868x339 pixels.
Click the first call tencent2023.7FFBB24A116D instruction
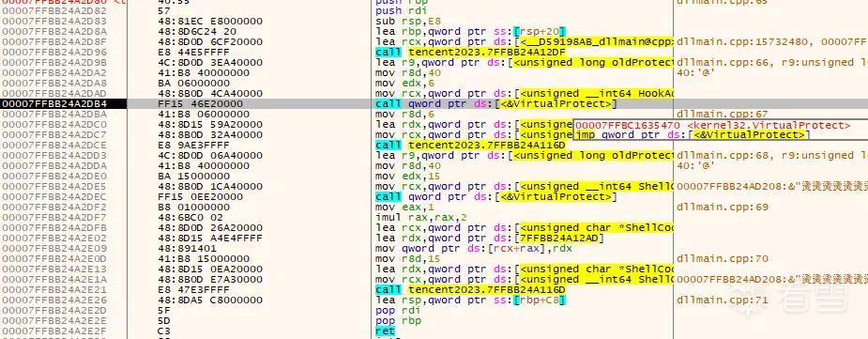470,146
